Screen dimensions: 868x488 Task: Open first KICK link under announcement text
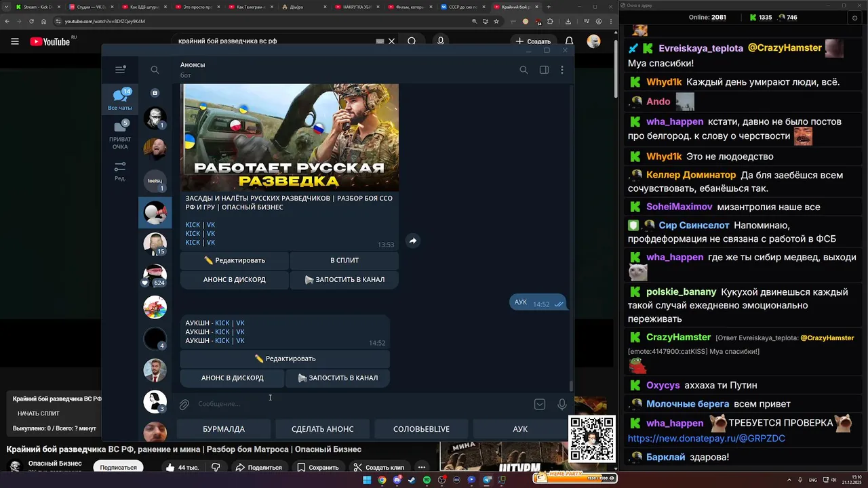tap(193, 225)
